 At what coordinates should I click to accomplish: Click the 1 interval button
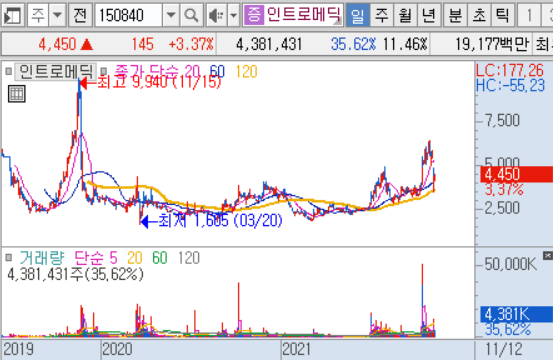[x=529, y=15]
